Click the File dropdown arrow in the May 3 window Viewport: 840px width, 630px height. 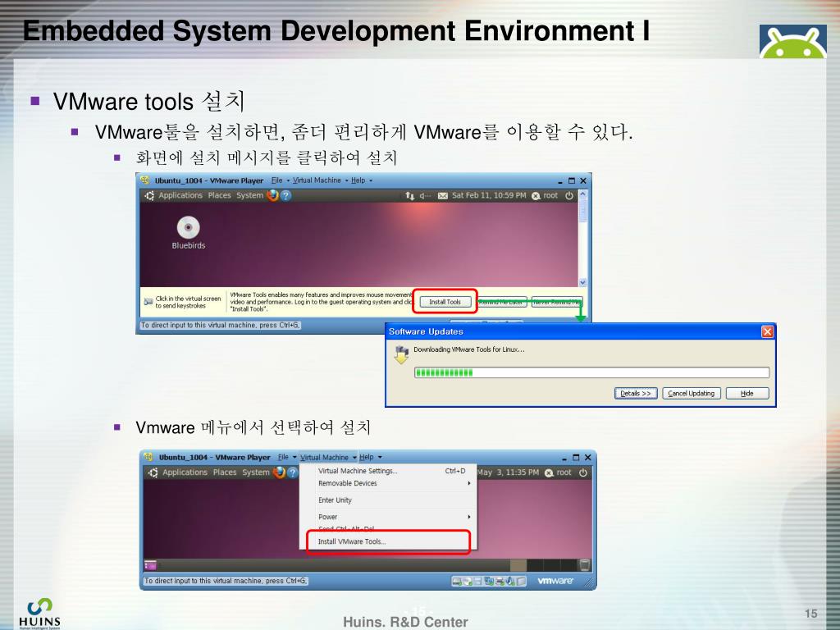point(294,458)
